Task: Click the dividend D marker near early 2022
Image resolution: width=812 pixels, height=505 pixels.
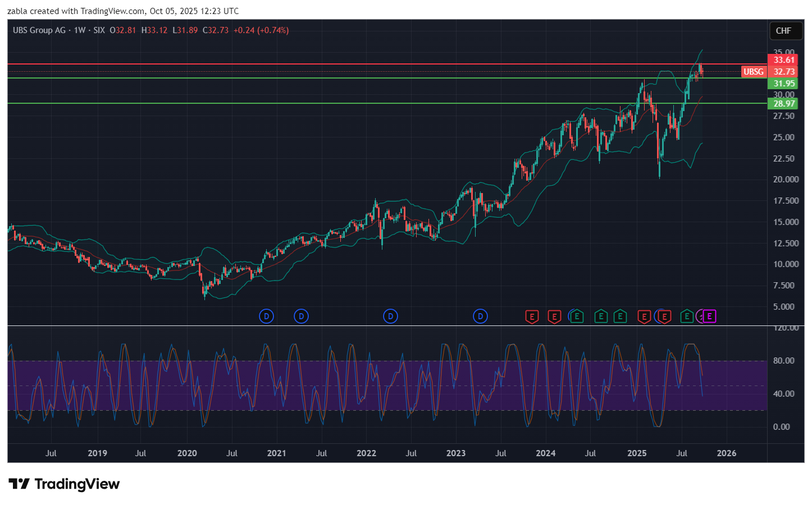Action: tap(390, 316)
